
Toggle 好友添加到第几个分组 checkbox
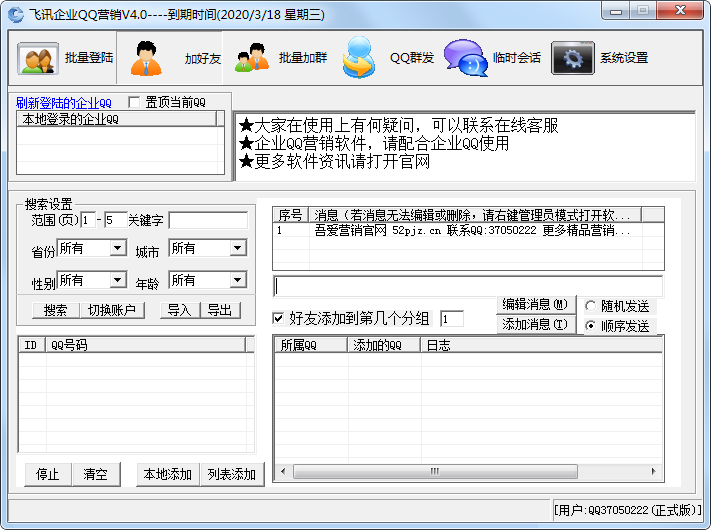click(278, 319)
